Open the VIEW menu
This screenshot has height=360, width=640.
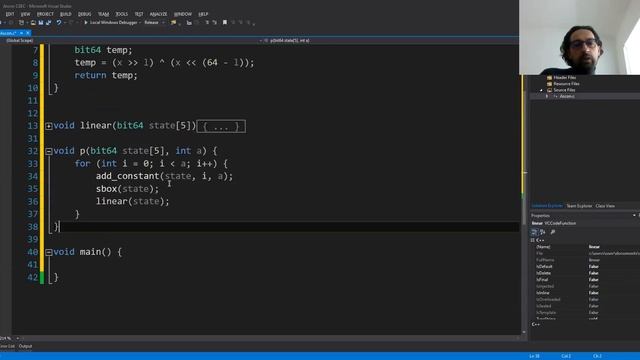(25, 14)
